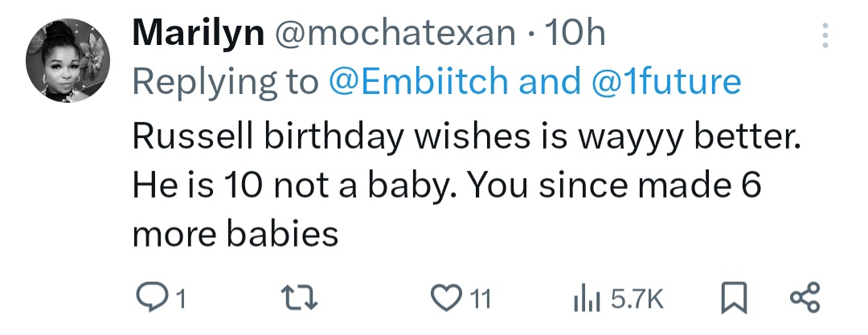Viewport: 868px width, 335px height.
Task: Share the tweet using the share icon
Action: 805,300
